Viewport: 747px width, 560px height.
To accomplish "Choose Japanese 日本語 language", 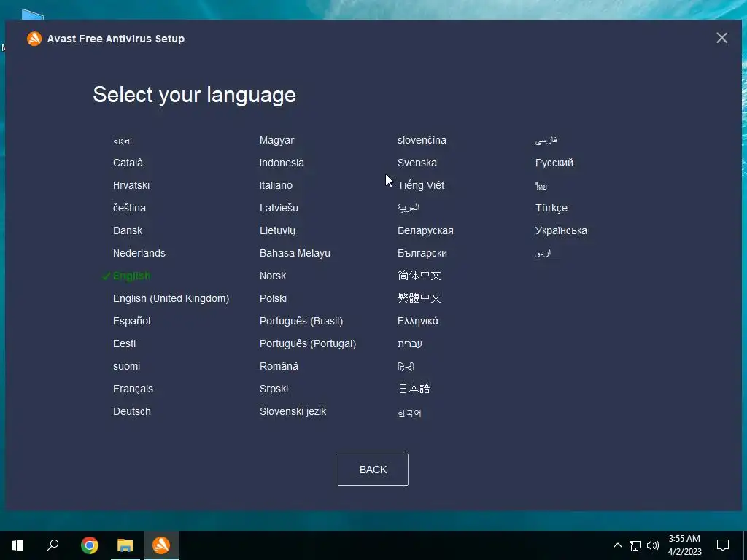I will 414,389.
